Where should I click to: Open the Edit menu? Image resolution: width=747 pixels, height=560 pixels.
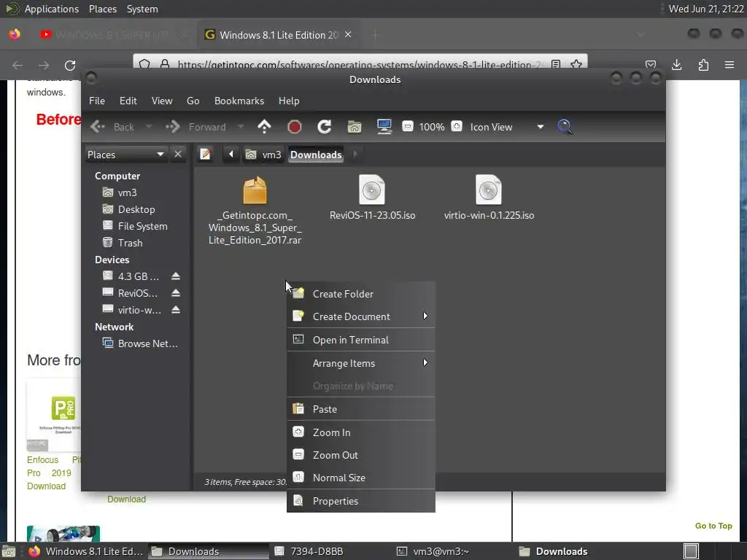[x=128, y=101]
